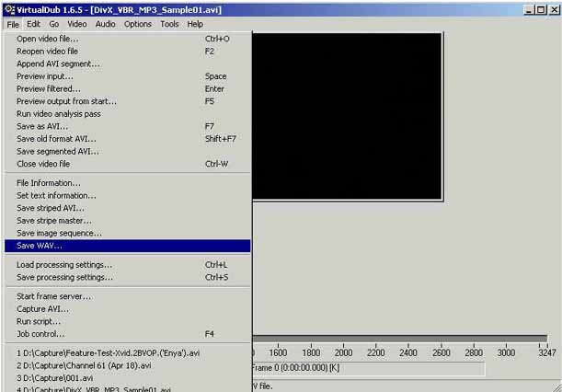Viewport: 562px width, 392px height.
Task: Select Set text information...
Action: pos(128,195)
